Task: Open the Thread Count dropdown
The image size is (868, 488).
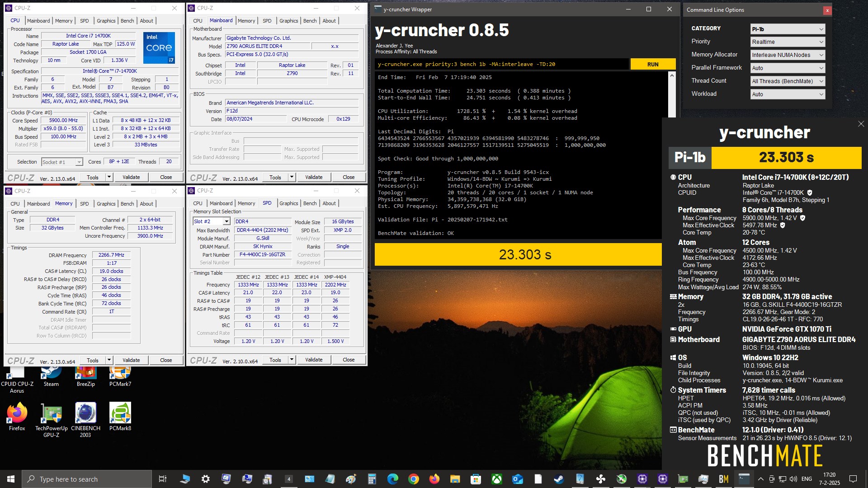Action: pyautogui.click(x=788, y=81)
